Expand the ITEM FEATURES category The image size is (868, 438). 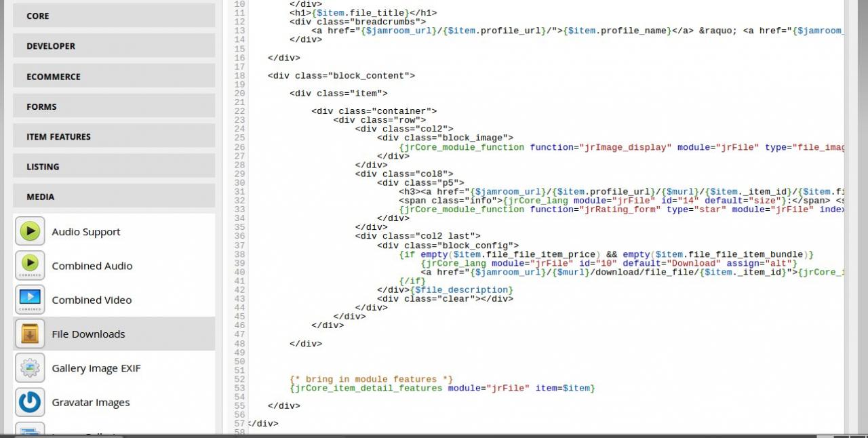(x=114, y=136)
